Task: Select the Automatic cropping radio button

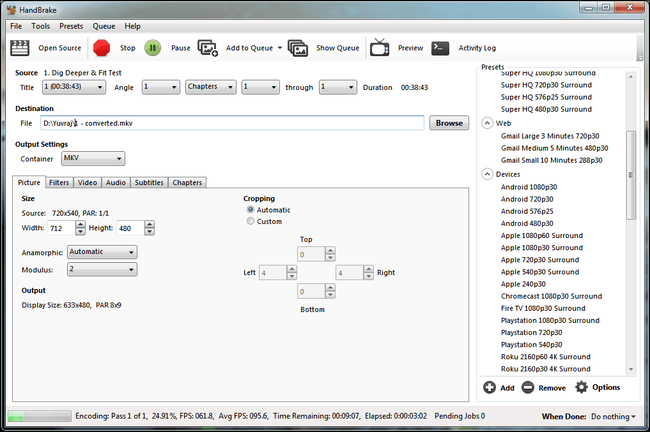Action: tap(250, 210)
